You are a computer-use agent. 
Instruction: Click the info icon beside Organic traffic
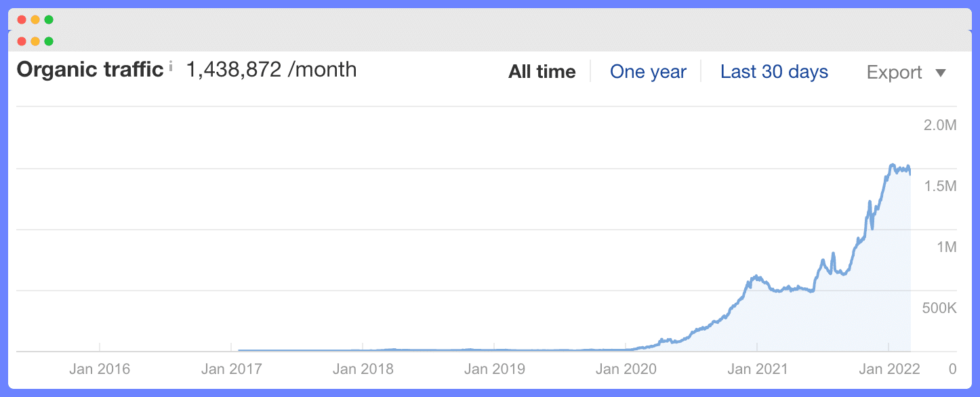(x=171, y=66)
